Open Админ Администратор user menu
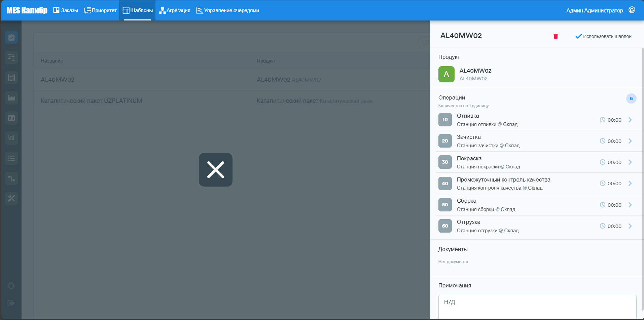Screen dimensions: 644x320 pyautogui.click(x=595, y=10)
